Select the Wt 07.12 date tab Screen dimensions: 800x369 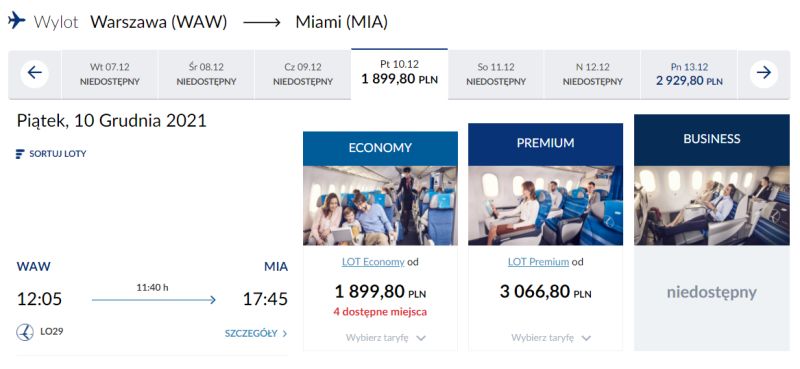(x=110, y=74)
